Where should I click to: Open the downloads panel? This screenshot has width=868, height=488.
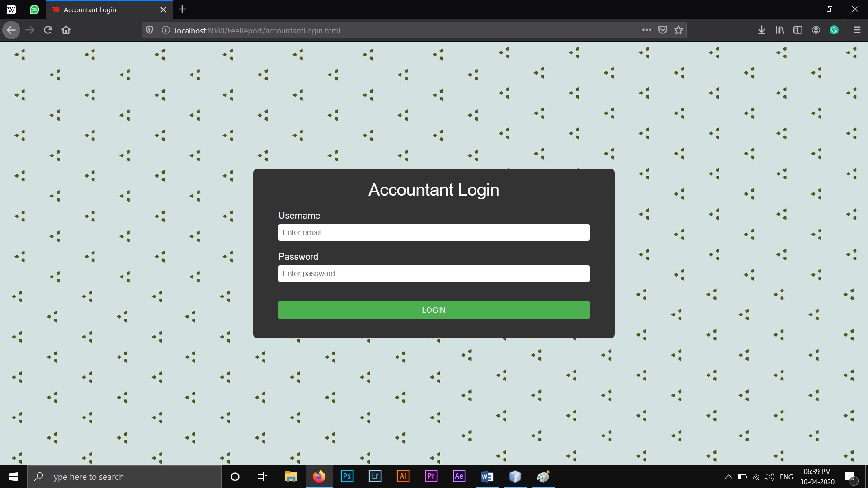pyautogui.click(x=761, y=30)
